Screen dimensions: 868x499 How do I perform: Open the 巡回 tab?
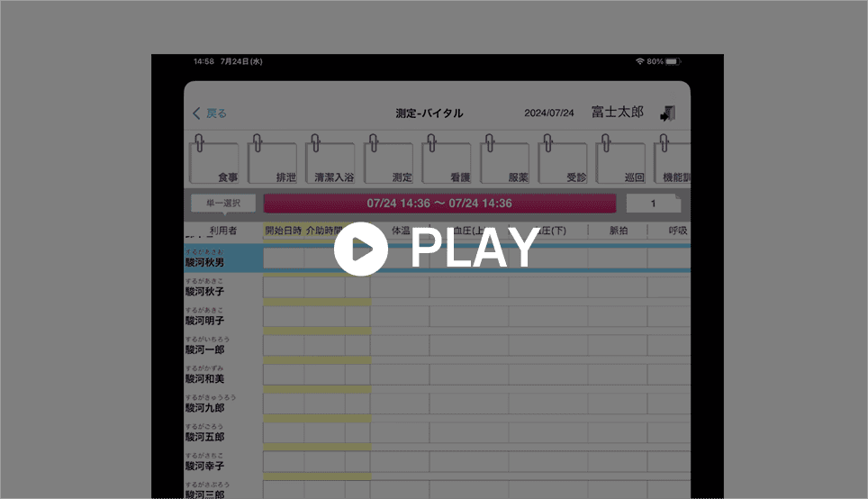620,160
